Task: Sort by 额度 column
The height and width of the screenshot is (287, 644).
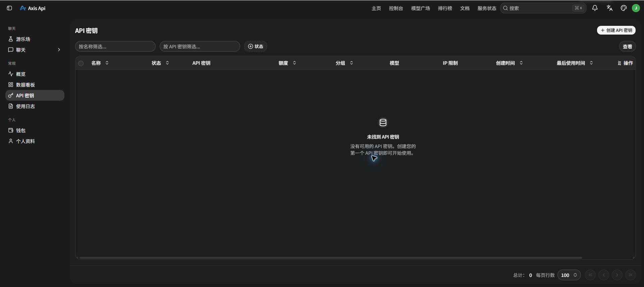Action: coord(287,63)
